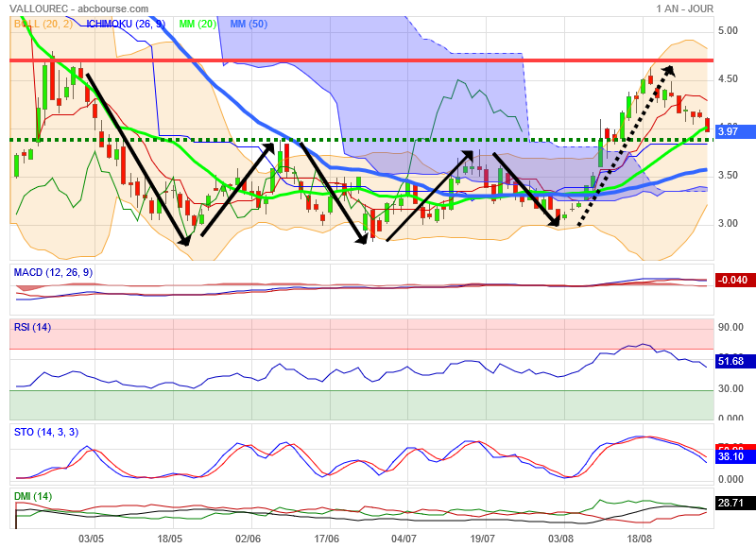Click the 04/07 date on the time axis
This screenshot has width=756, height=548.
click(404, 539)
